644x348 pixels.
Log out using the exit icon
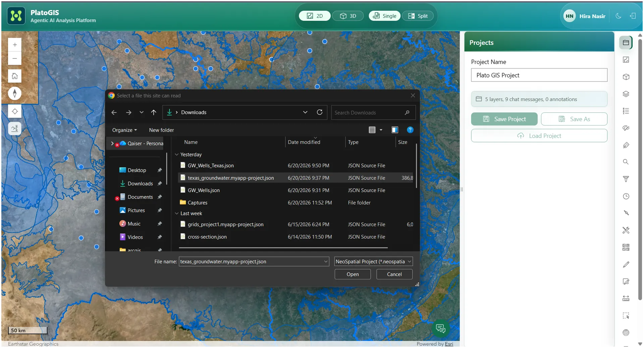pyautogui.click(x=633, y=16)
